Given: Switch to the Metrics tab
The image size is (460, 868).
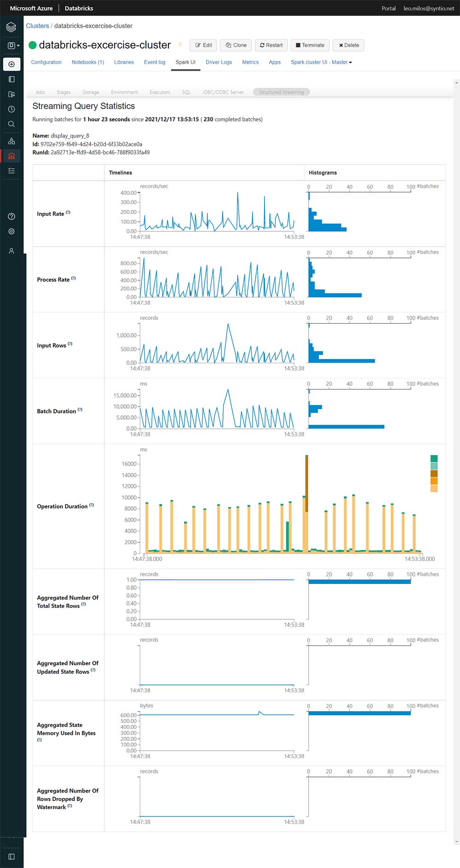Looking at the screenshot, I should click(250, 62).
